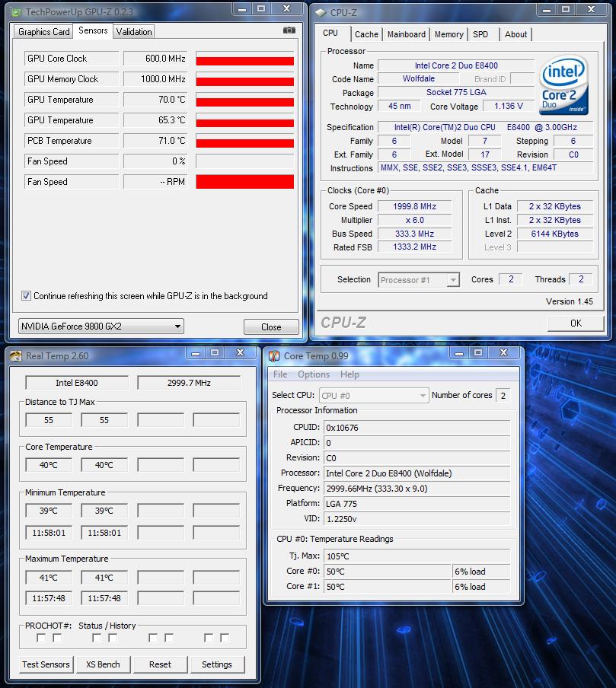Click OK in the CPU-Z window

[576, 323]
